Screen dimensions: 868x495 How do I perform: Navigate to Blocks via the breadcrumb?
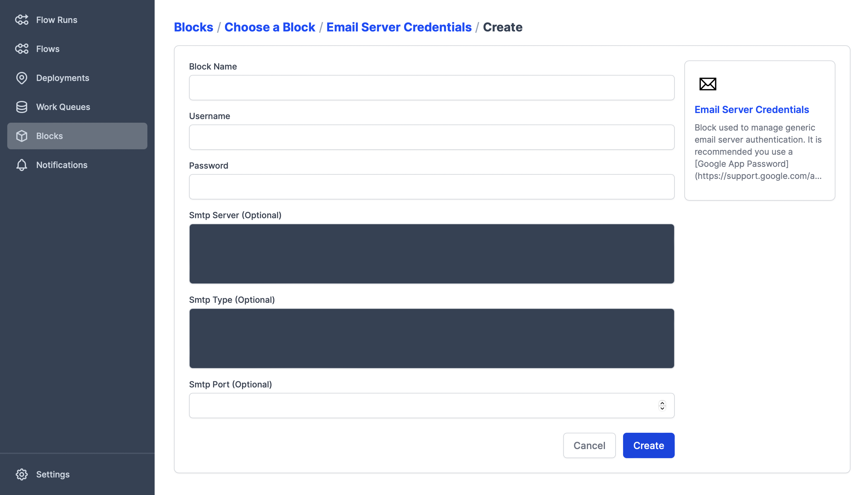pyautogui.click(x=193, y=27)
